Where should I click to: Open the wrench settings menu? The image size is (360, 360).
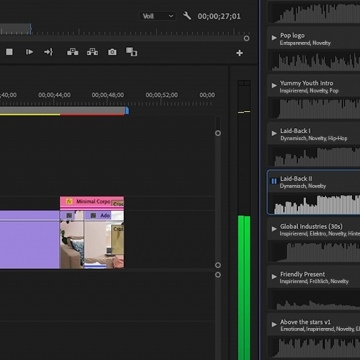[187, 16]
